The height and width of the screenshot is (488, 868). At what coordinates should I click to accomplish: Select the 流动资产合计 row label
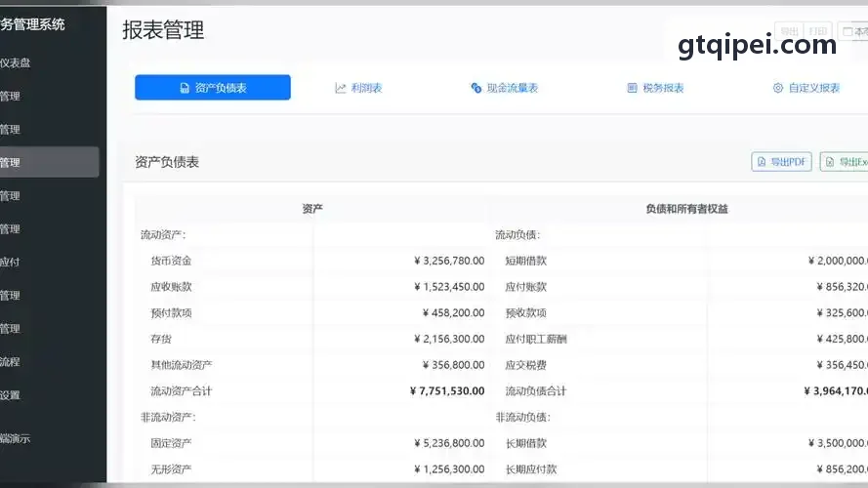(x=182, y=390)
